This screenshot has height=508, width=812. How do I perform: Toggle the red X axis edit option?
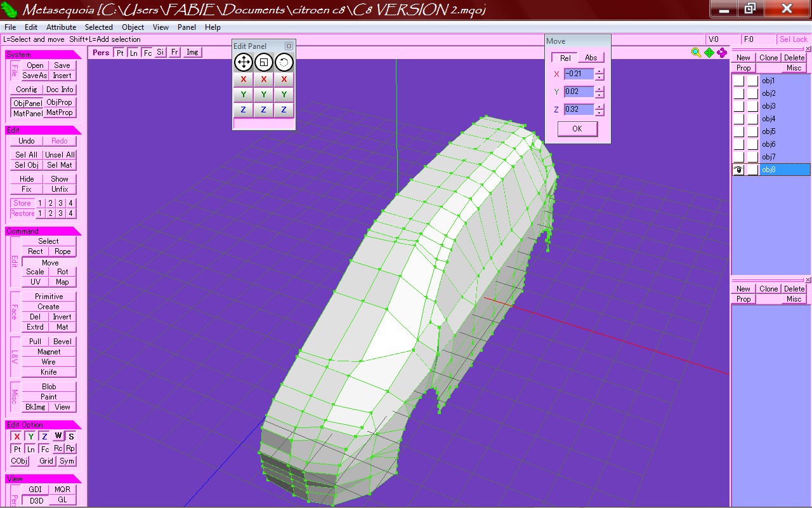17,436
